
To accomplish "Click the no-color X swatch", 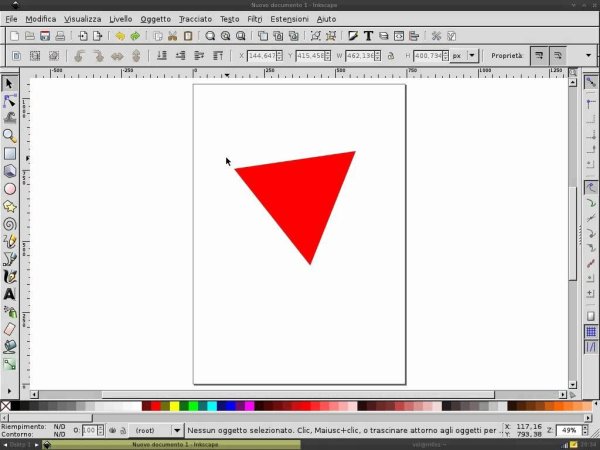I will coord(5,406).
